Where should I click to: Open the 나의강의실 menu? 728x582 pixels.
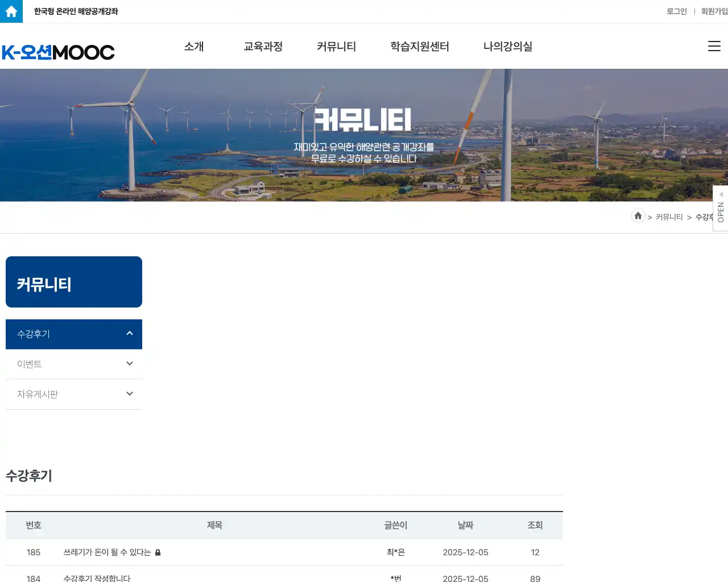tap(507, 47)
